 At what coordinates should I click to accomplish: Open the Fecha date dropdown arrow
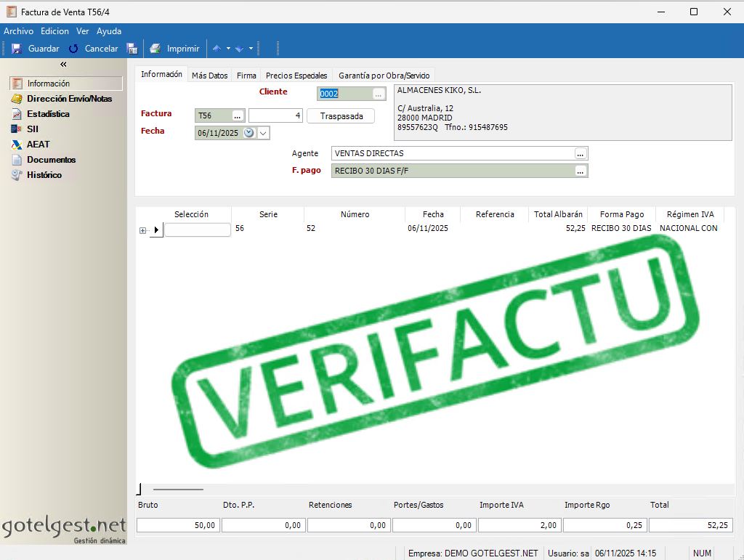263,133
